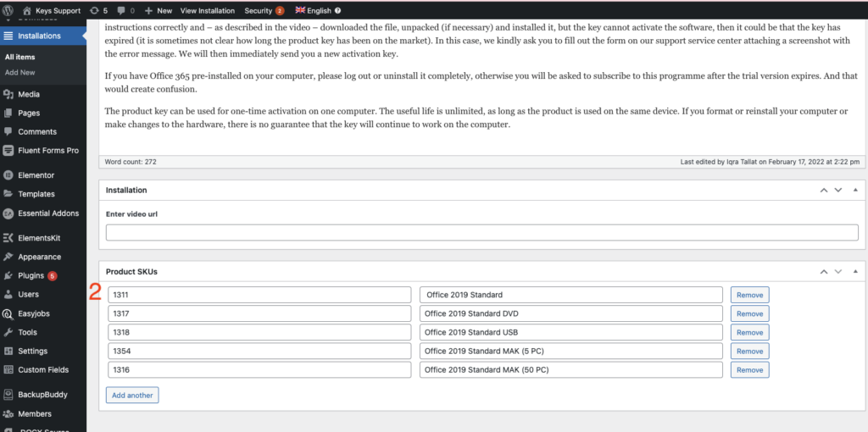Collapse the Product SKUs panel toggle
This screenshot has height=432, width=868.
coord(854,272)
